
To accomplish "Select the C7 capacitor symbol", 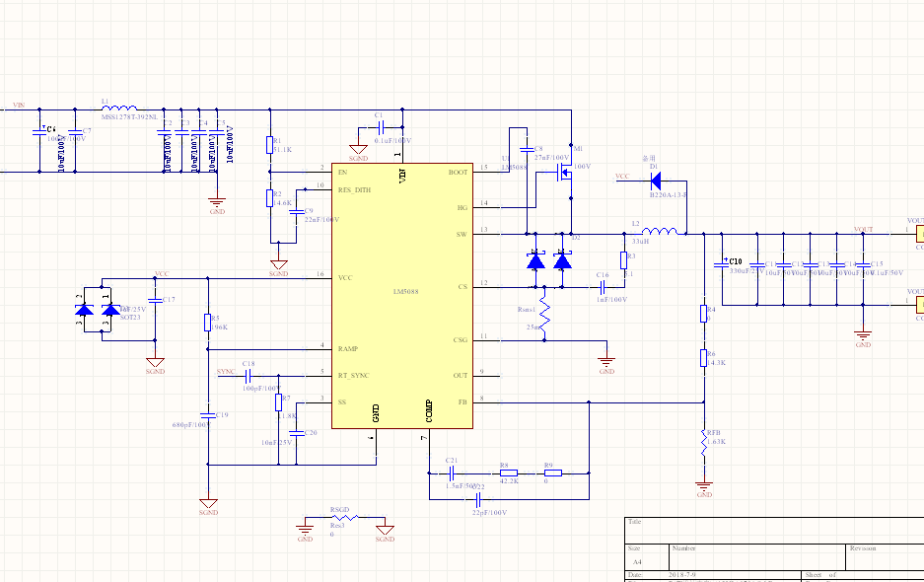I will click(75, 132).
